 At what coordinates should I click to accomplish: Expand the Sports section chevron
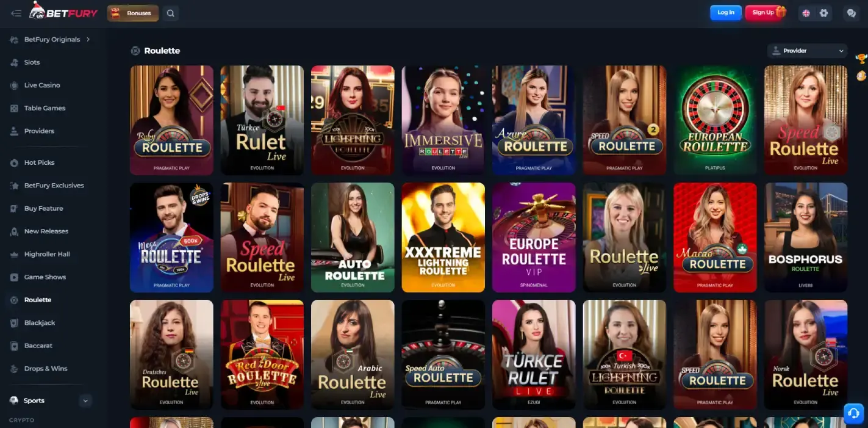click(85, 401)
